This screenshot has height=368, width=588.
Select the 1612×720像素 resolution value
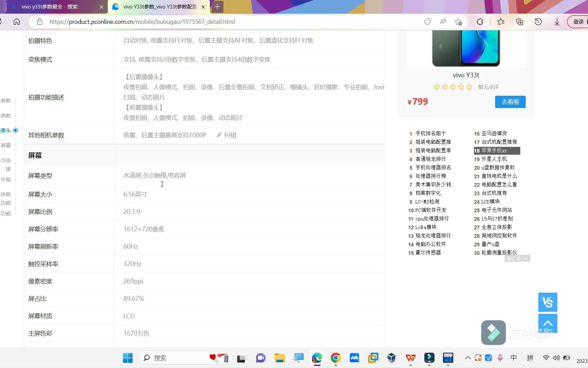tap(144, 229)
